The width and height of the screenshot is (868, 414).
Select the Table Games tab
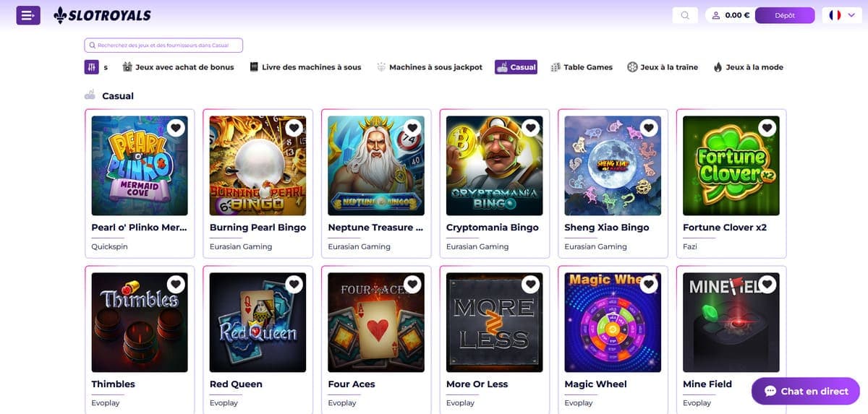tap(582, 67)
